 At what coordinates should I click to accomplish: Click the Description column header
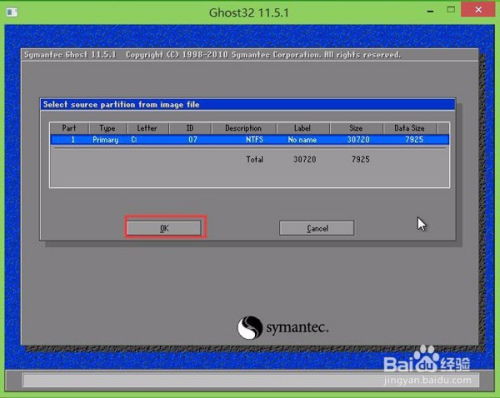point(243,128)
